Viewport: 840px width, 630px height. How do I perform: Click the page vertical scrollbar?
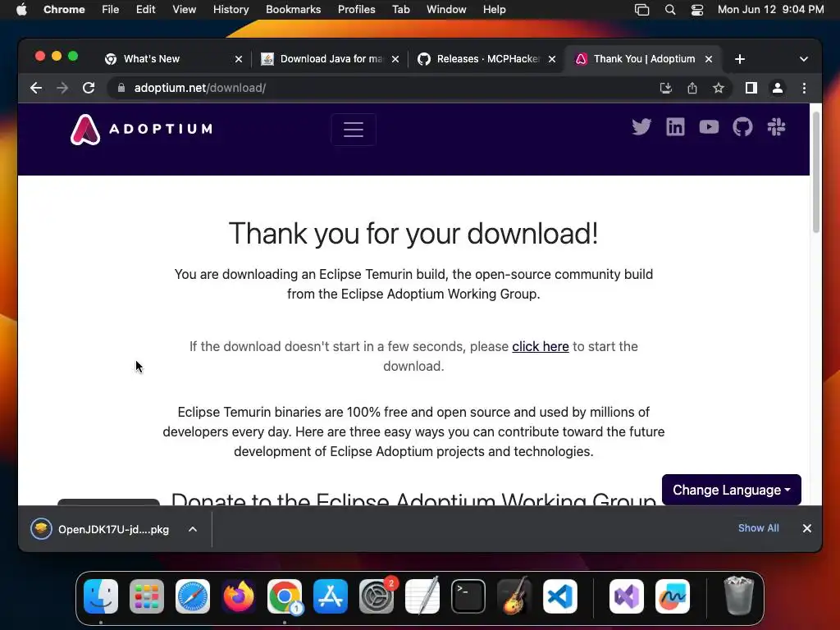point(816,171)
